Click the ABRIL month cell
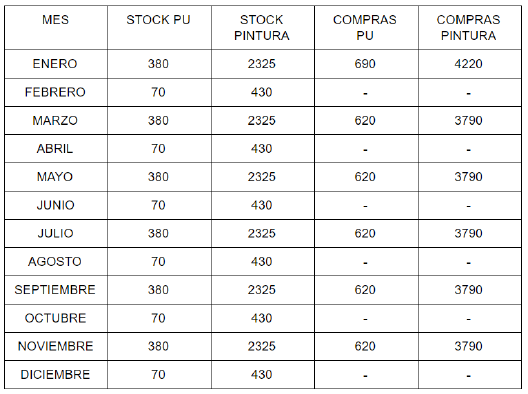Image resolution: width=528 pixels, height=394 pixels. click(x=55, y=149)
